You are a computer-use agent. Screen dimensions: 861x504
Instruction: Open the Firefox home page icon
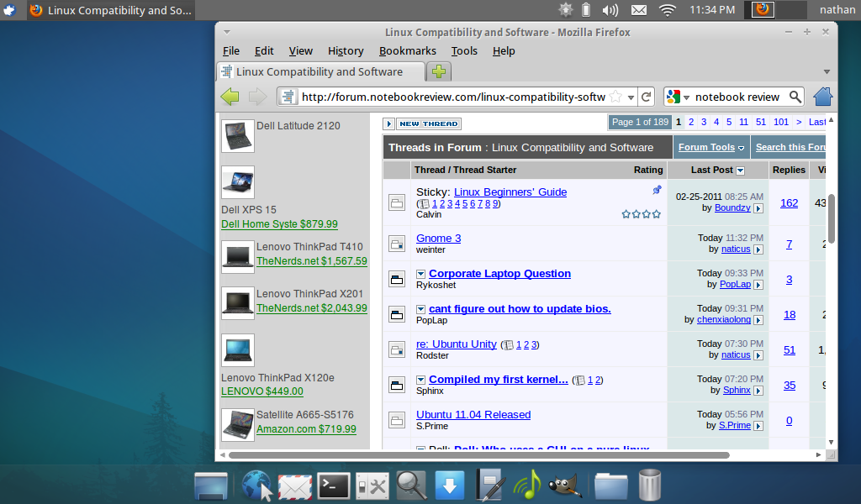pos(822,97)
